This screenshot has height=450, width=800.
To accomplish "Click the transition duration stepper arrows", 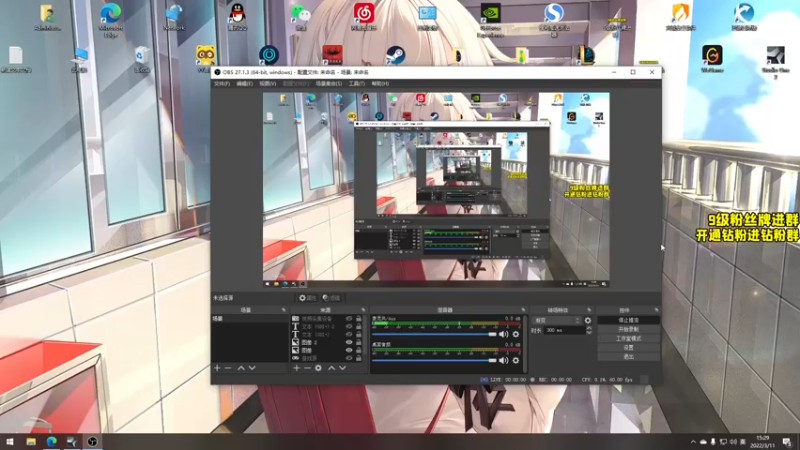I will pos(589,330).
